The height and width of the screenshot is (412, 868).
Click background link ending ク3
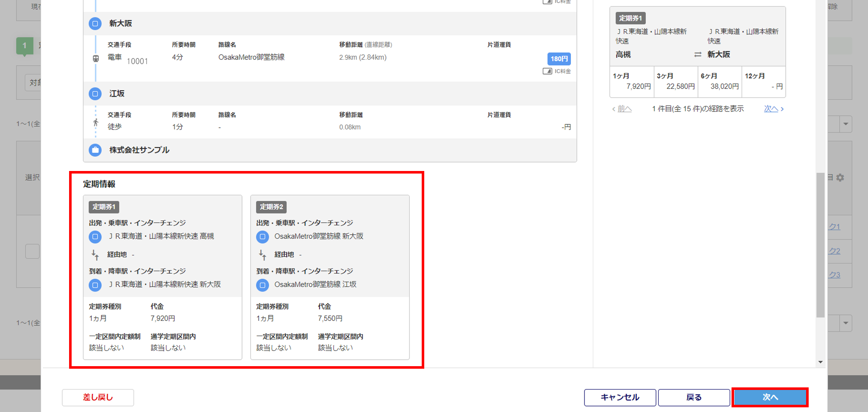pyautogui.click(x=835, y=275)
